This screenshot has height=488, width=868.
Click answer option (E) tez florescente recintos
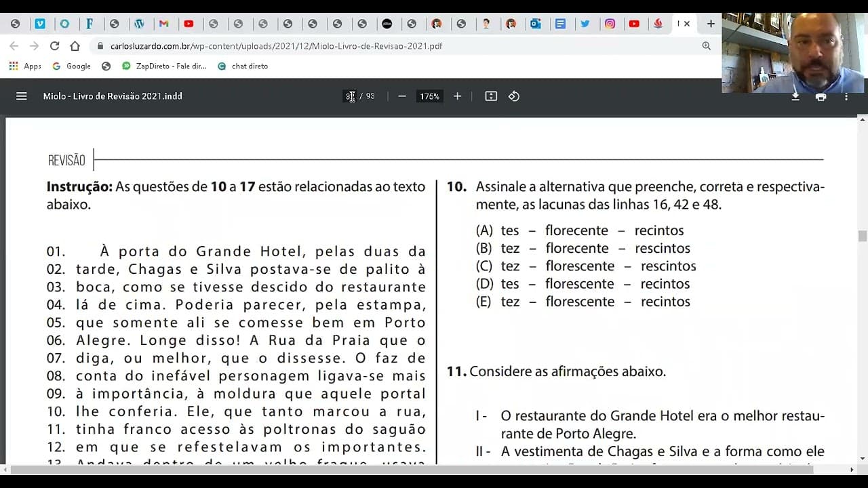point(583,301)
